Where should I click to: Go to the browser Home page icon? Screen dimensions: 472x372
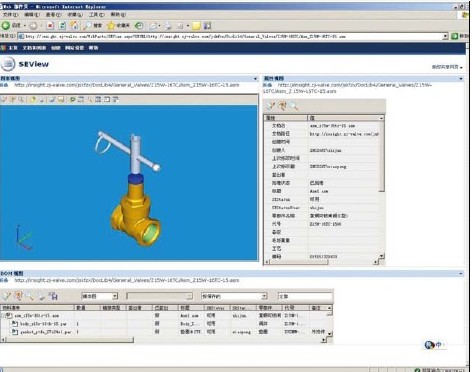click(x=74, y=25)
